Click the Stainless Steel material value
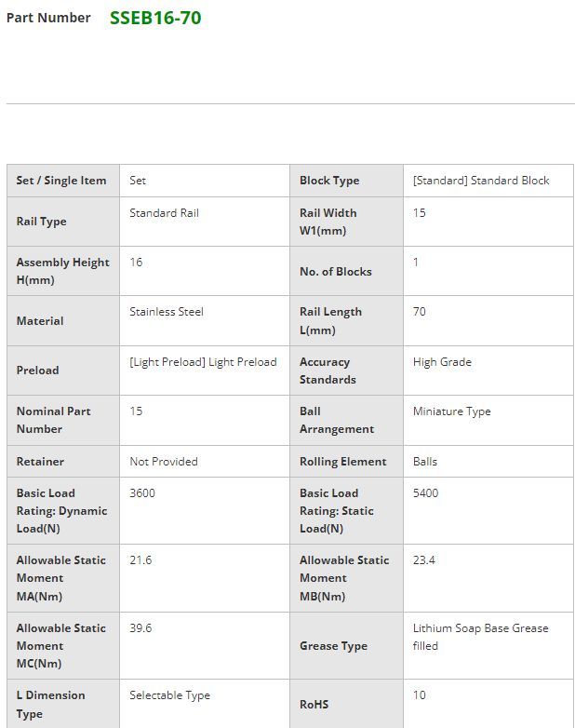Viewport: 575px width, 728px height. point(167,312)
